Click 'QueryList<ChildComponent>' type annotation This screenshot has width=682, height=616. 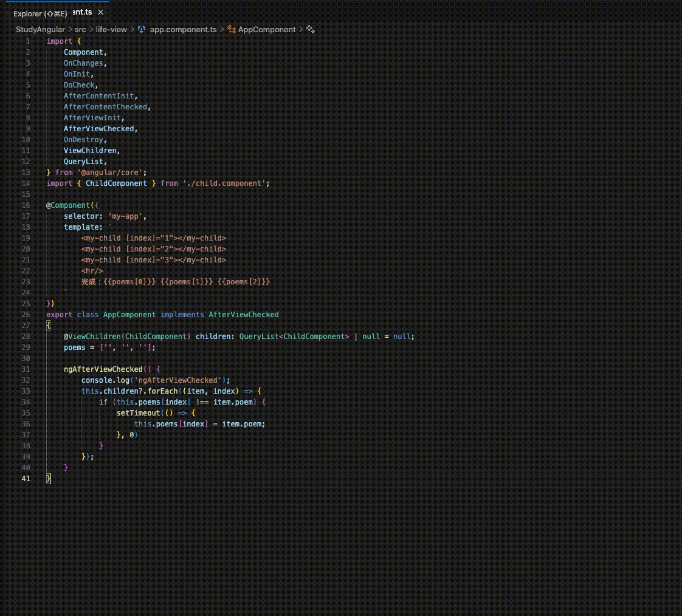(x=294, y=337)
